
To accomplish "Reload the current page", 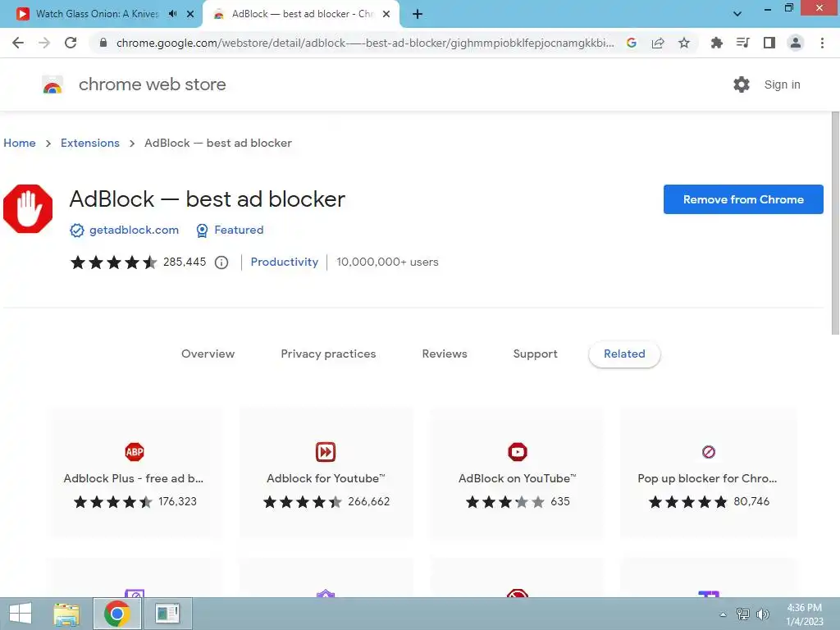I will [x=71, y=43].
